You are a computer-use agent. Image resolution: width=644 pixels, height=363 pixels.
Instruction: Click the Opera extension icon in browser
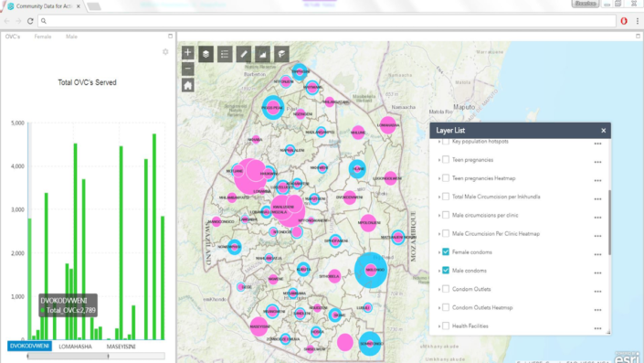[x=624, y=21]
